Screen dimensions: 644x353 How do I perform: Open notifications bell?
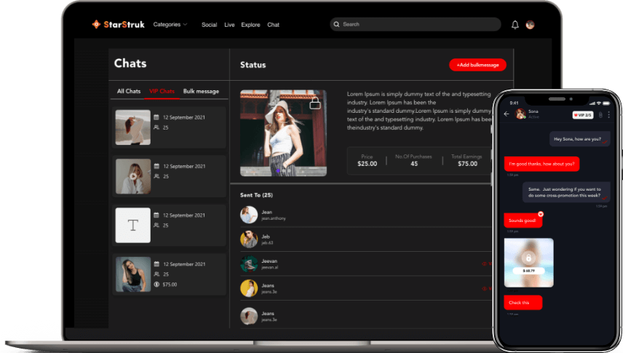[x=514, y=25]
